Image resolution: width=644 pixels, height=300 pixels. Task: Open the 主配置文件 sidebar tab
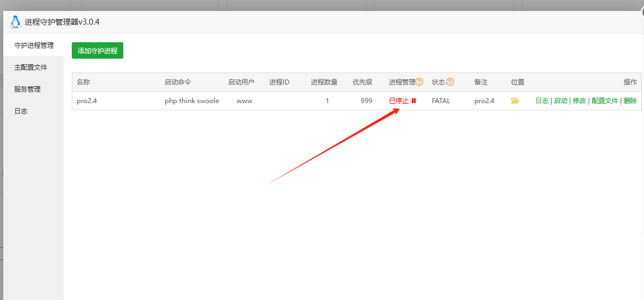click(31, 67)
